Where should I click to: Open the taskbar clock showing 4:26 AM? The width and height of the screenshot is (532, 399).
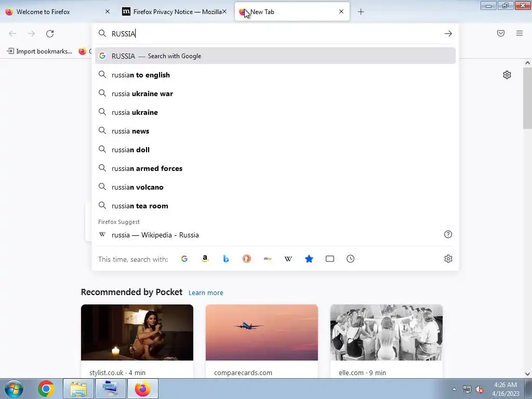pos(506,389)
